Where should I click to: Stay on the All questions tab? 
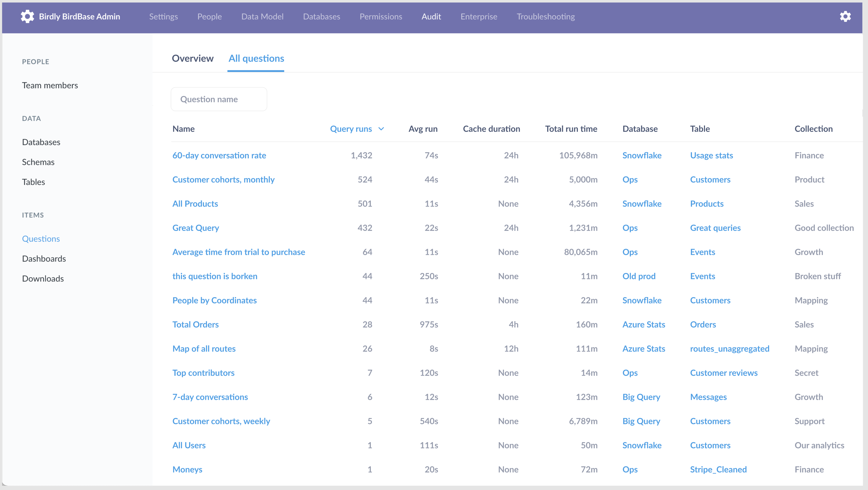pos(256,58)
